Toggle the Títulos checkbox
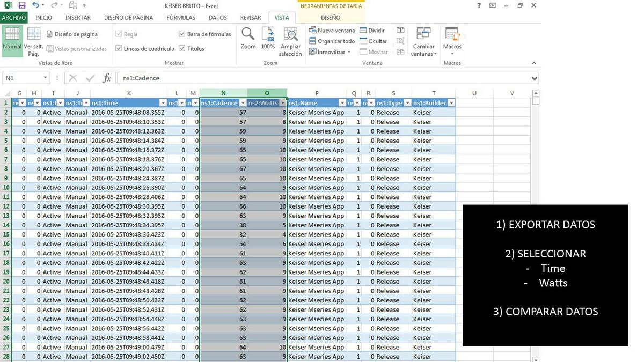This screenshot has height=362, width=644. (182, 49)
